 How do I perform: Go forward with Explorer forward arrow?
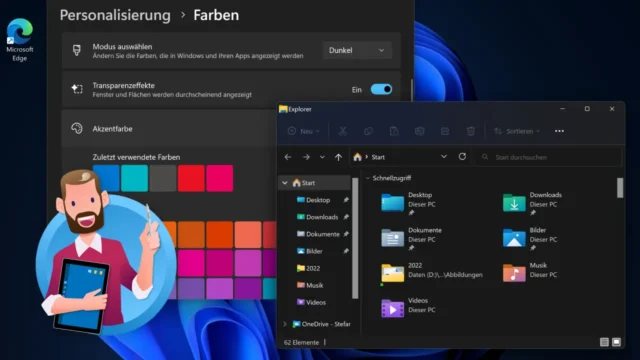(x=306, y=157)
